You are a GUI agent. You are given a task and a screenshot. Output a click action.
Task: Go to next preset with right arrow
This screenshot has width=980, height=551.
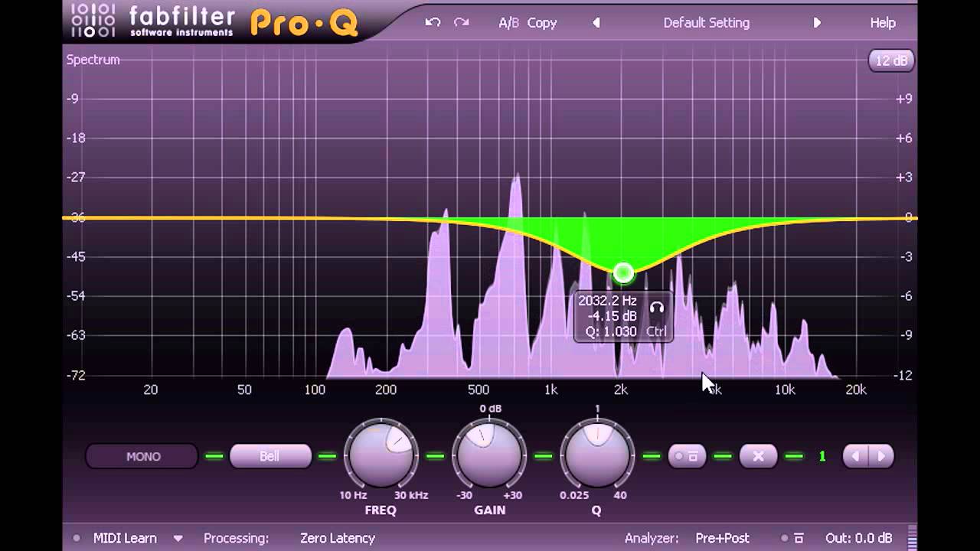pos(817,23)
